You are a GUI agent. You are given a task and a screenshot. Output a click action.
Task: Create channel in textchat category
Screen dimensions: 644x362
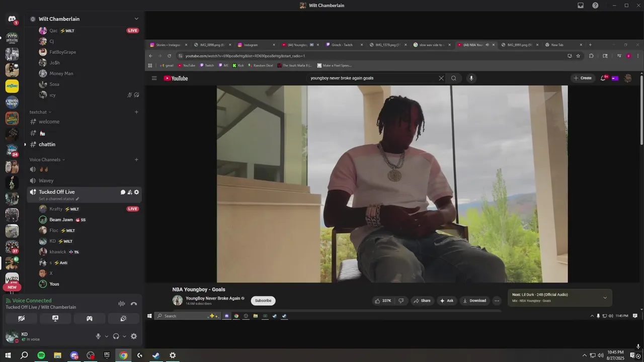click(x=136, y=112)
